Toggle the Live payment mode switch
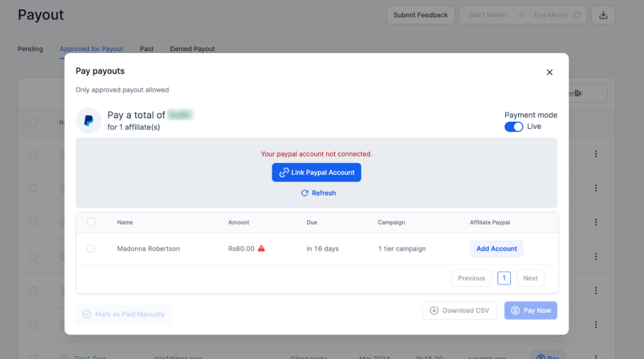 coord(513,127)
